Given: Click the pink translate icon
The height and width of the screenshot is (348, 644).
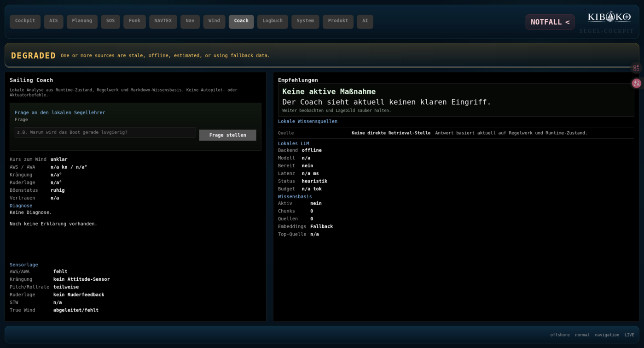Looking at the screenshot, I should pyautogui.click(x=637, y=83).
